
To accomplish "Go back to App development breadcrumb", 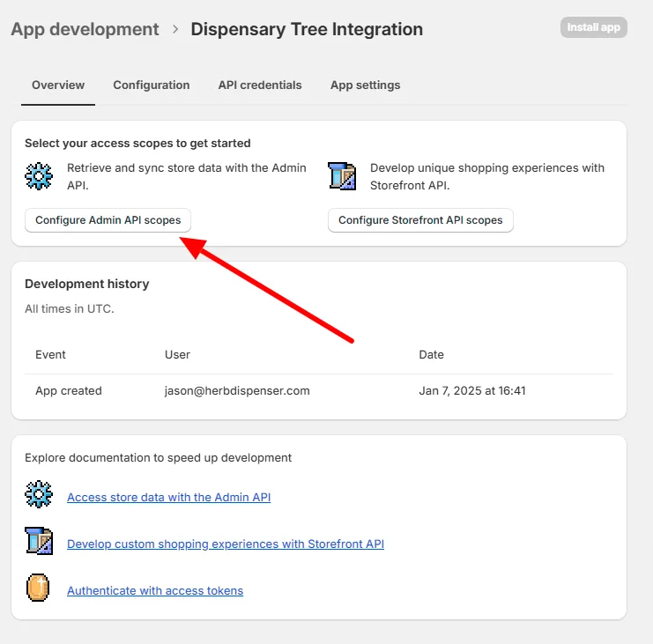I will (x=85, y=30).
